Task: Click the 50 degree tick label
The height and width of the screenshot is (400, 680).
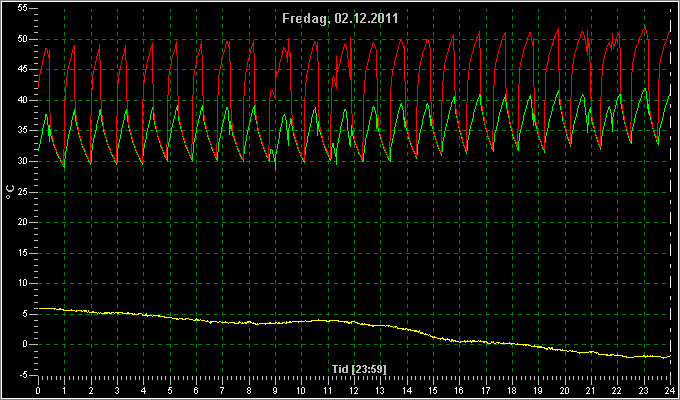Action: [x=24, y=39]
